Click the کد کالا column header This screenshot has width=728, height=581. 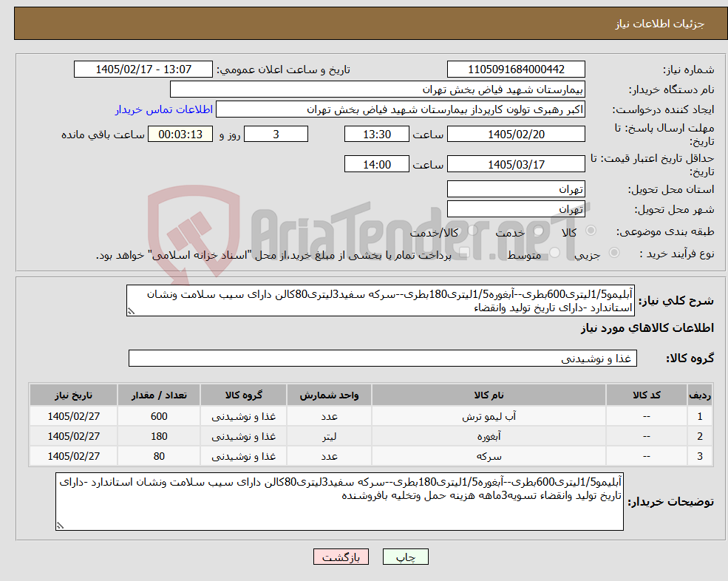tap(646, 395)
